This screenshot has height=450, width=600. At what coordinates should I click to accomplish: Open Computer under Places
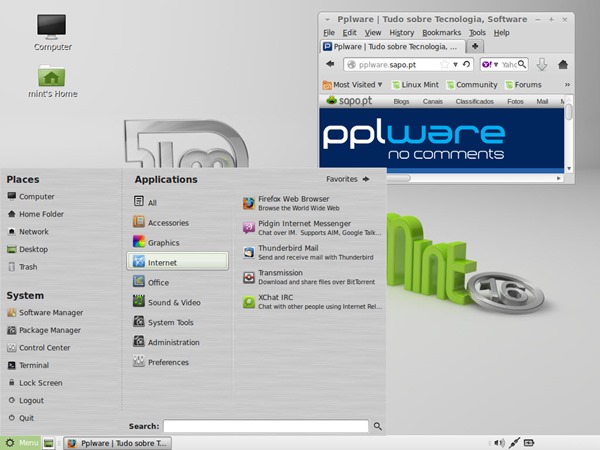point(31,196)
